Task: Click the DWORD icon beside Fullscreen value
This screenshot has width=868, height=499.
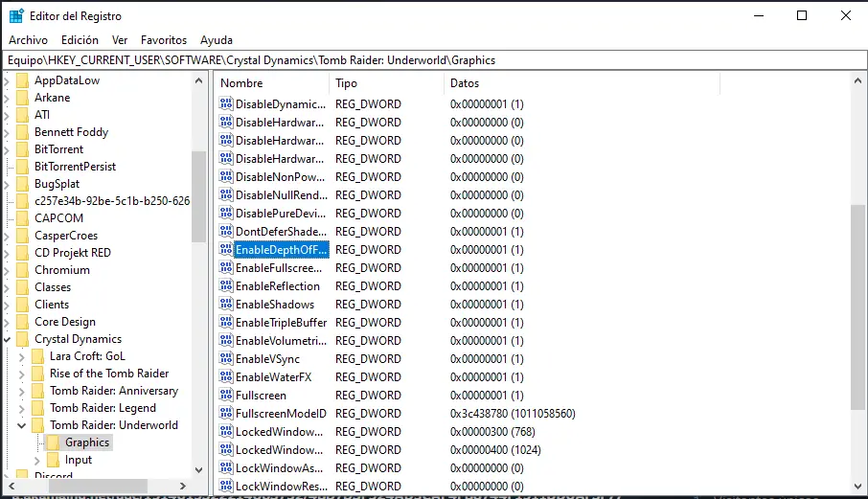Action: point(226,396)
